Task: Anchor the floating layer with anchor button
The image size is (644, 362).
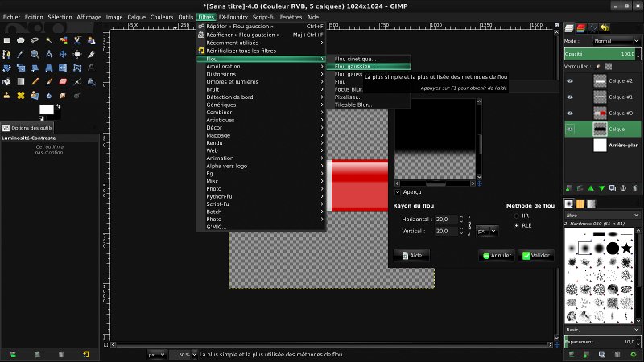Action: click(x=623, y=188)
